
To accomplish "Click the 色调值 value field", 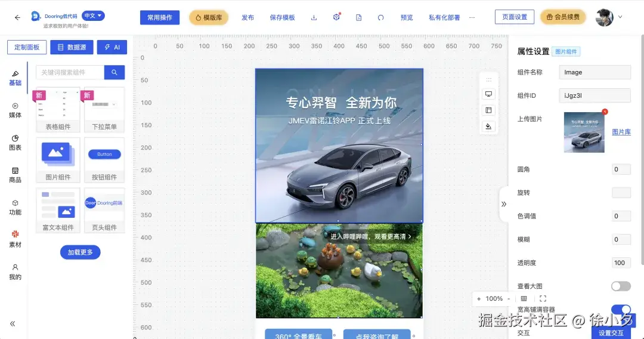I will point(621,216).
